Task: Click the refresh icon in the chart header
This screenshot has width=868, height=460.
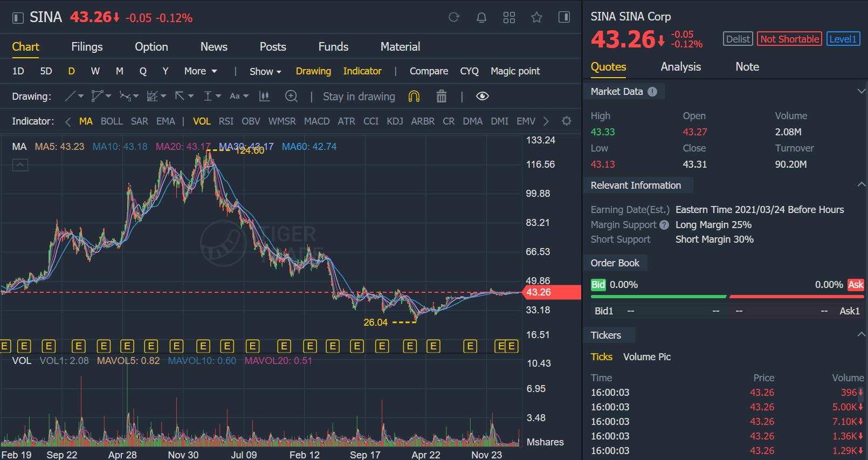Action: click(x=454, y=17)
